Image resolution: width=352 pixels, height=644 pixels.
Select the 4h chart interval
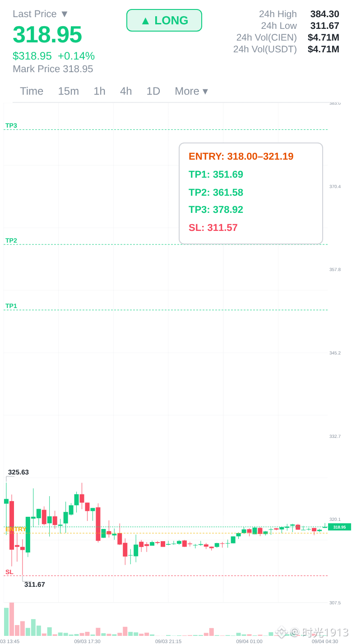(126, 91)
